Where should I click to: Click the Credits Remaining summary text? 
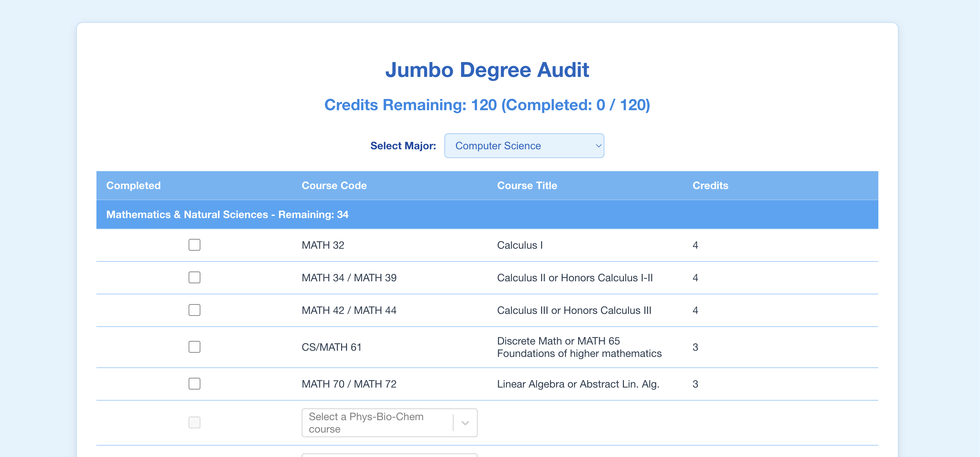[487, 105]
